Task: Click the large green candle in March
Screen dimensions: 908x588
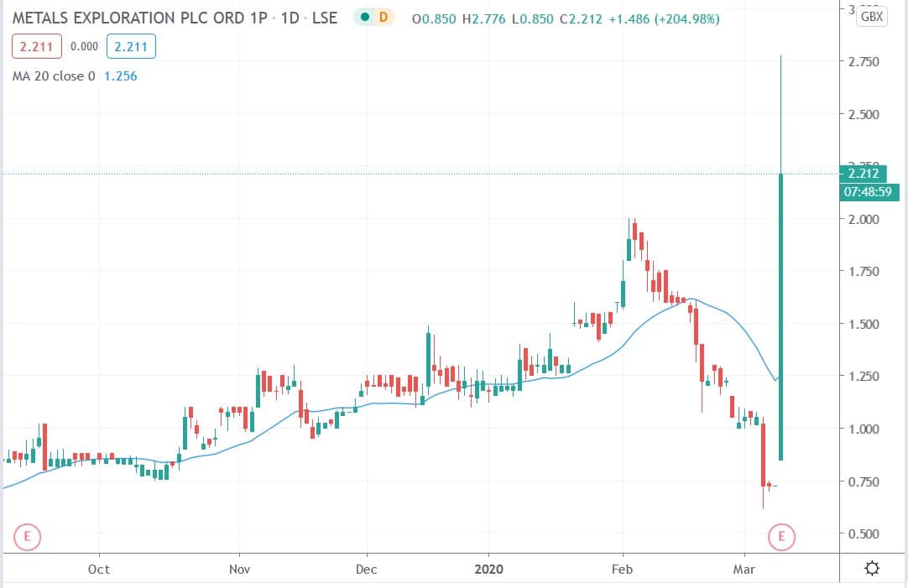Action: click(781, 316)
